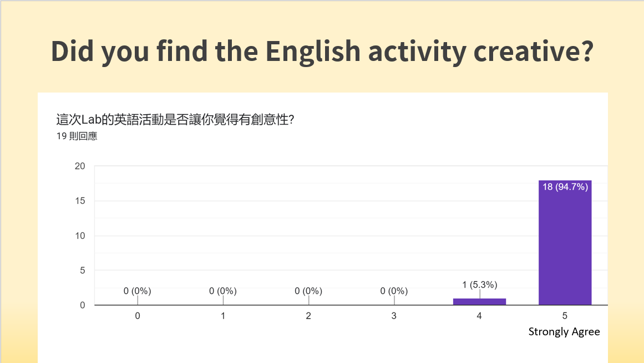Click the "0 (0%)" label above rating 0
The height and width of the screenshot is (363, 644).
point(138,291)
